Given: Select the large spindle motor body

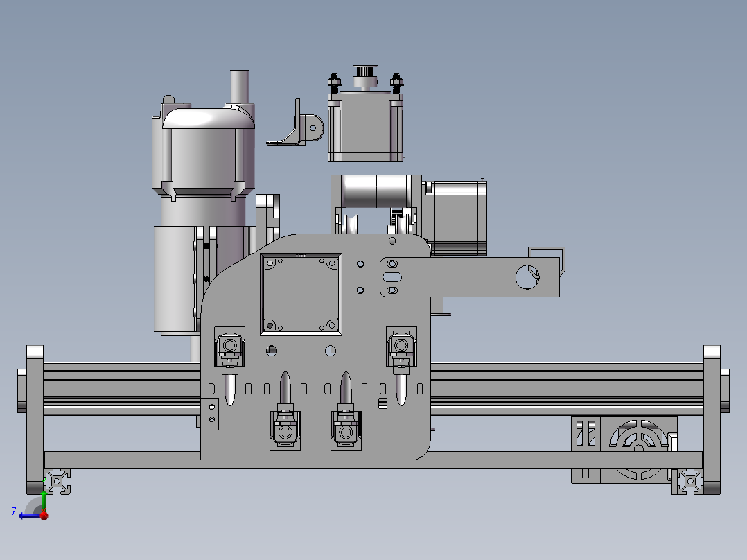Looking at the screenshot, I should tap(204, 157).
